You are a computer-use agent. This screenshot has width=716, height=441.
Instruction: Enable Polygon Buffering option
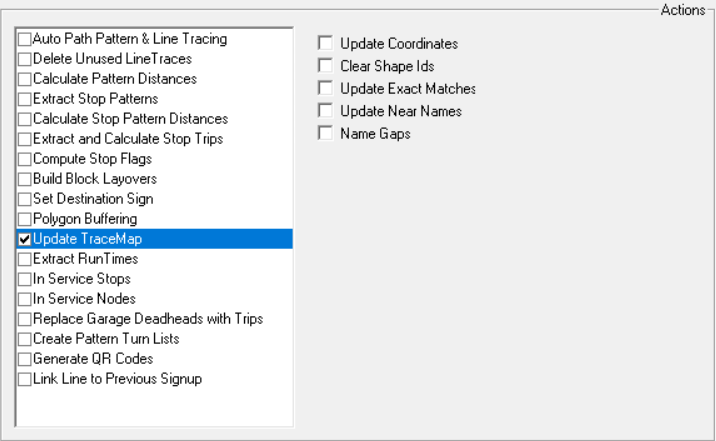(x=25, y=219)
